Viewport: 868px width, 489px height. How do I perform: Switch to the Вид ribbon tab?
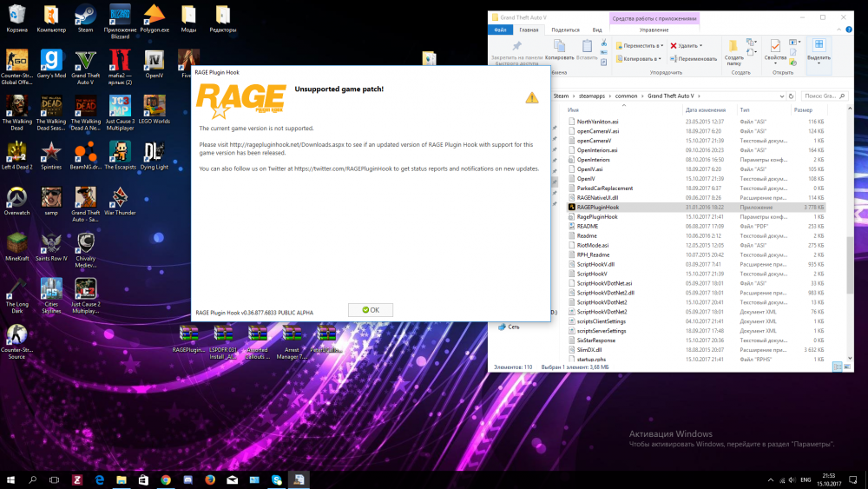click(x=597, y=30)
